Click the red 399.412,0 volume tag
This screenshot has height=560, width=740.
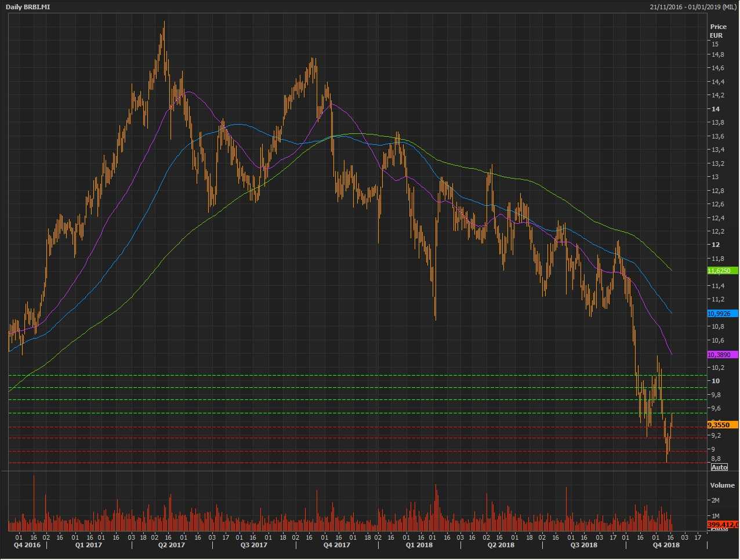[x=723, y=525]
